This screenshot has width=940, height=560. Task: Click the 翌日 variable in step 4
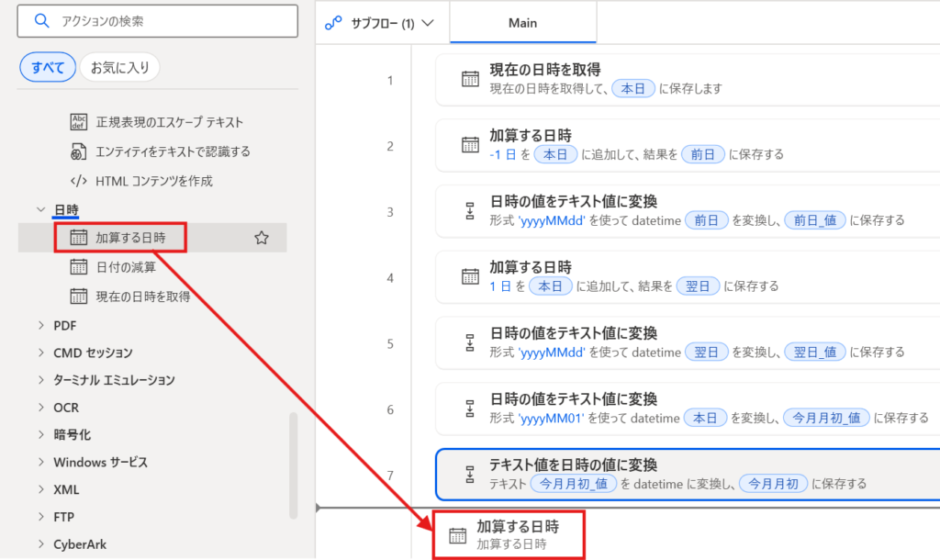pyautogui.click(x=698, y=286)
